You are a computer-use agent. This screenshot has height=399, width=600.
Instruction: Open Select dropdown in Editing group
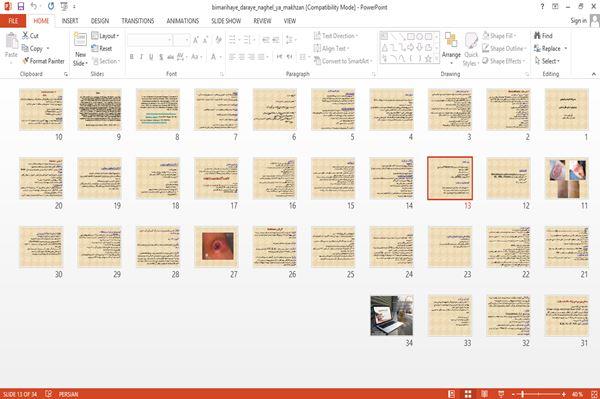[x=547, y=61]
